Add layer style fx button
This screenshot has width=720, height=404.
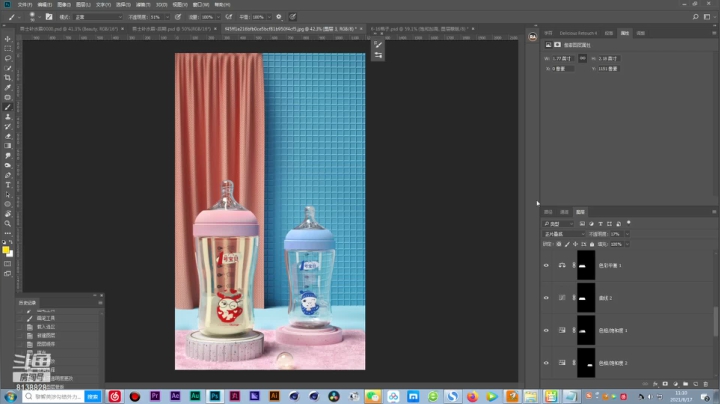tap(655, 384)
